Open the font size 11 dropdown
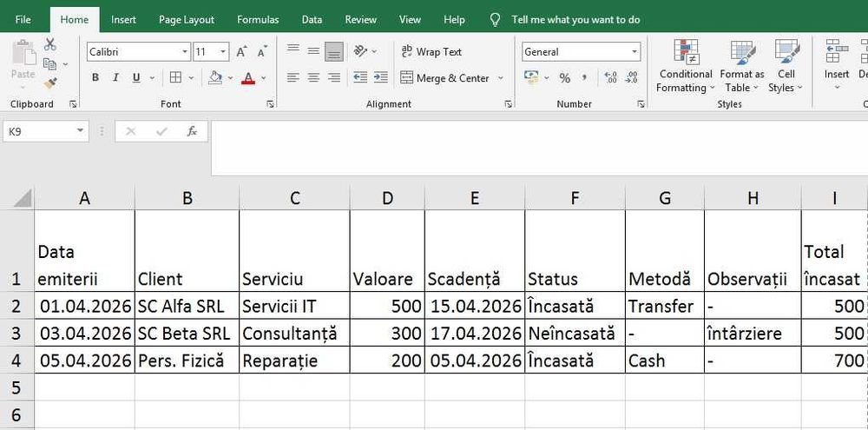Screen dimensions: 868x430 [223, 51]
